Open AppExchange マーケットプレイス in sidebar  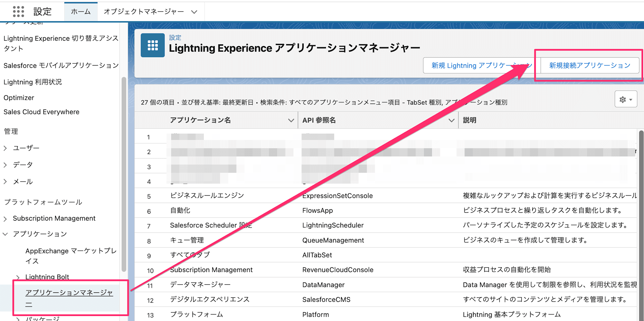point(71,256)
